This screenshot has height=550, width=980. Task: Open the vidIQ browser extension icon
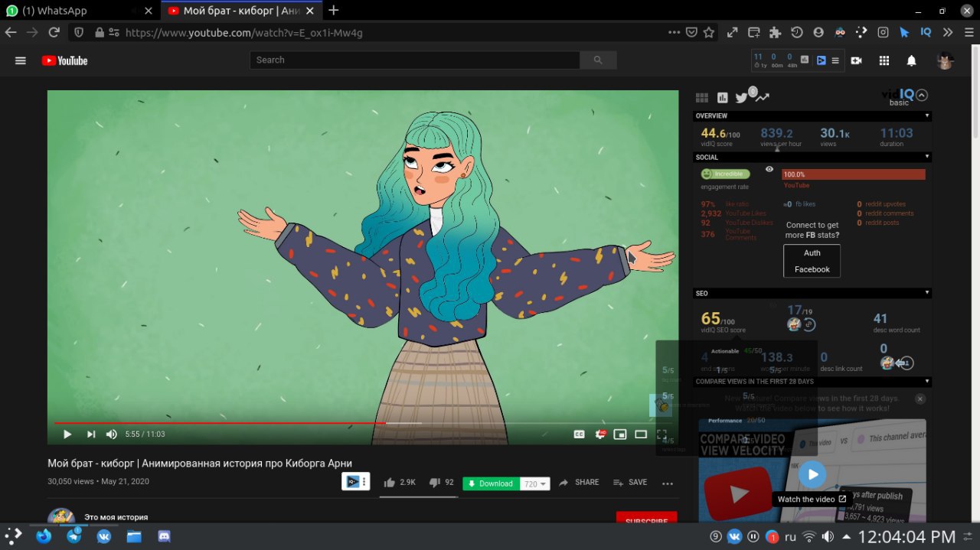926,32
